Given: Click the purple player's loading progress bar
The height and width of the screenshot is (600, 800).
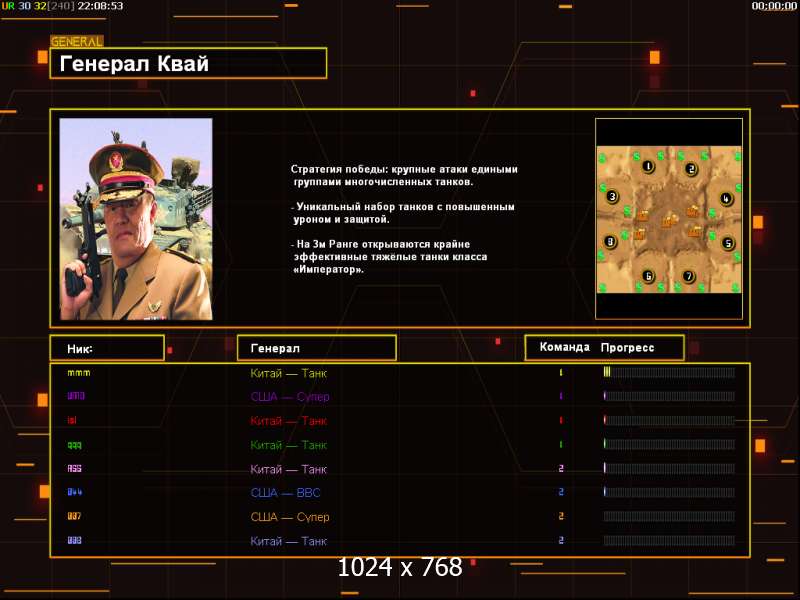Looking at the screenshot, I should tap(669, 396).
